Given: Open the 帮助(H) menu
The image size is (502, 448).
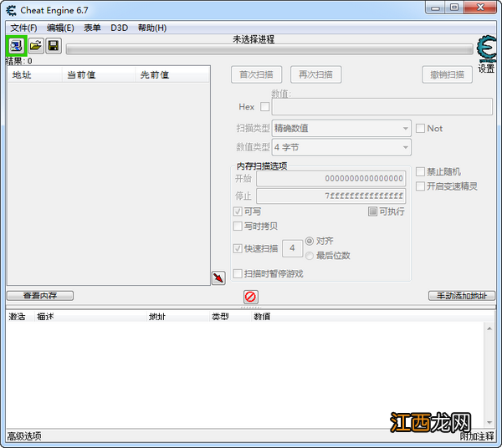Looking at the screenshot, I should pyautogui.click(x=152, y=28).
